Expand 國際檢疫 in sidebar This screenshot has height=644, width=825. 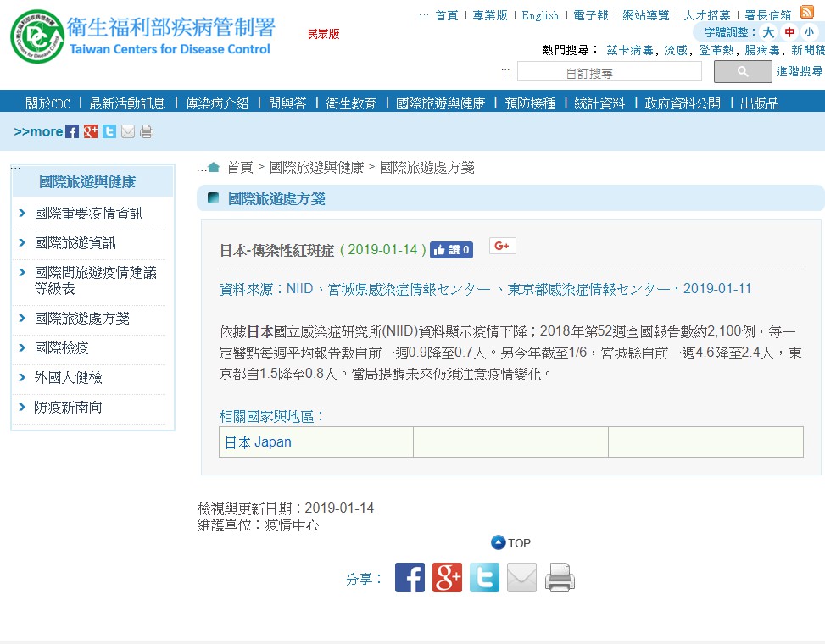pos(61,348)
